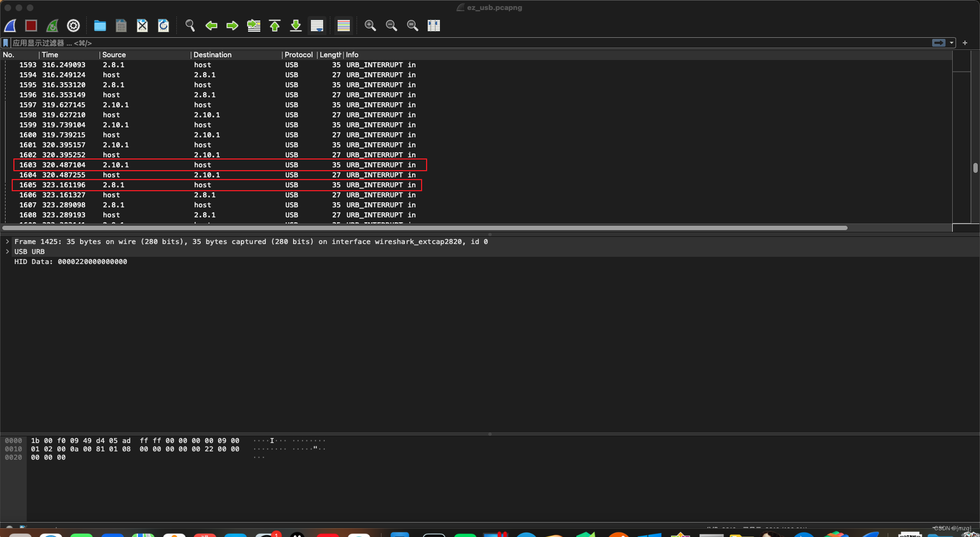Select packet 1595 at time 316.353120
The width and height of the screenshot is (980, 537).
tap(476, 85)
